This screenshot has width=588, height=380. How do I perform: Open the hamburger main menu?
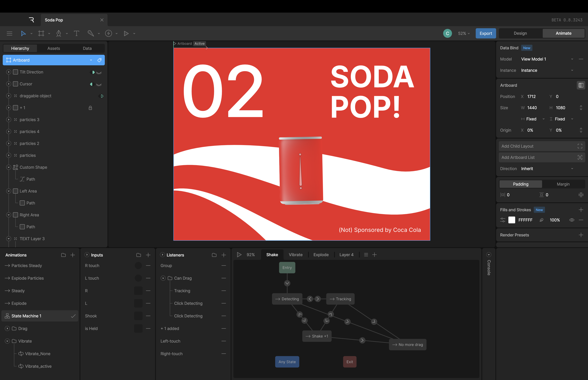[x=9, y=33]
